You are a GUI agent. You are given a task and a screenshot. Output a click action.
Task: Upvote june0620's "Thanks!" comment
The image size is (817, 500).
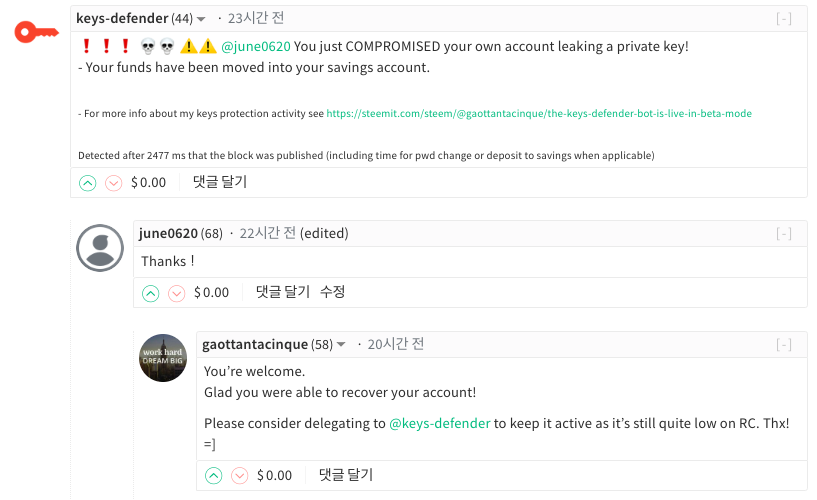pos(150,293)
